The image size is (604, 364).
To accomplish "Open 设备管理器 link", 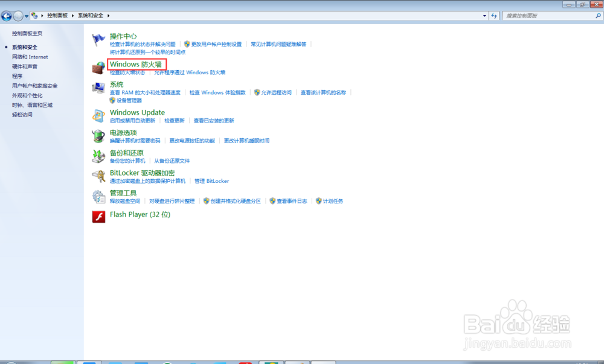I will click(129, 100).
